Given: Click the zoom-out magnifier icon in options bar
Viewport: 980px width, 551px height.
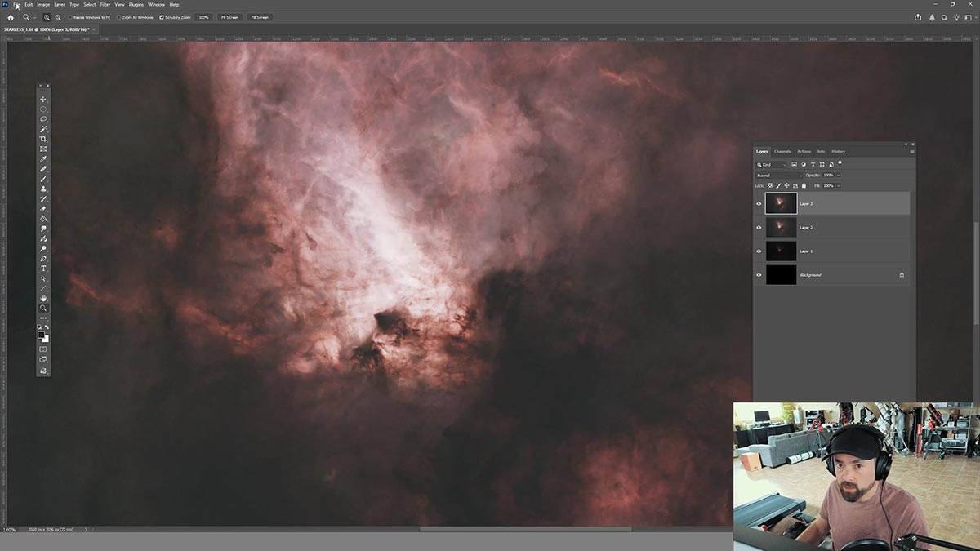Looking at the screenshot, I should coord(57,17).
